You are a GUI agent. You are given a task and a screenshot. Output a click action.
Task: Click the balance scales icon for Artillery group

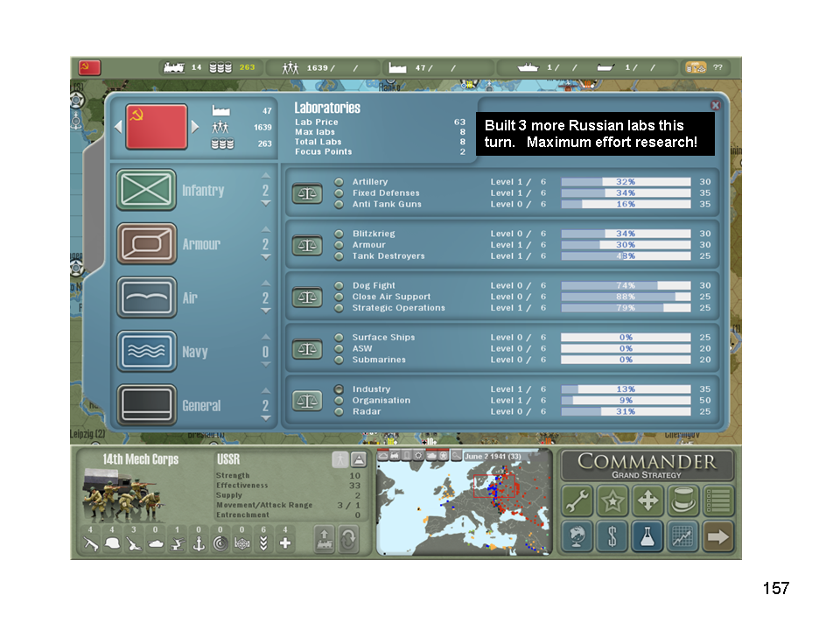(307, 192)
